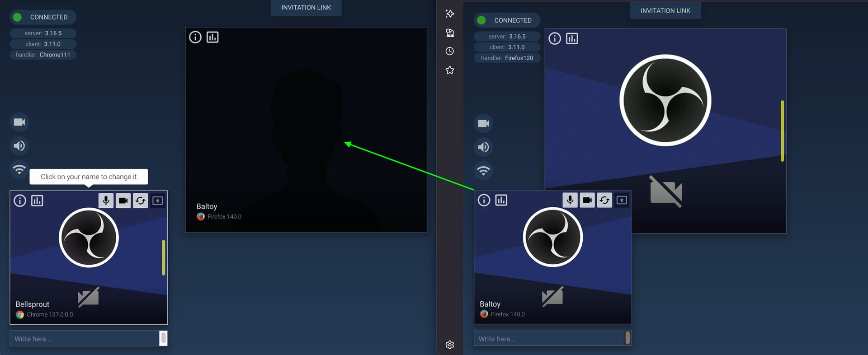
Task: Start screen sharing on the right Baltoy tile
Action: tap(622, 200)
